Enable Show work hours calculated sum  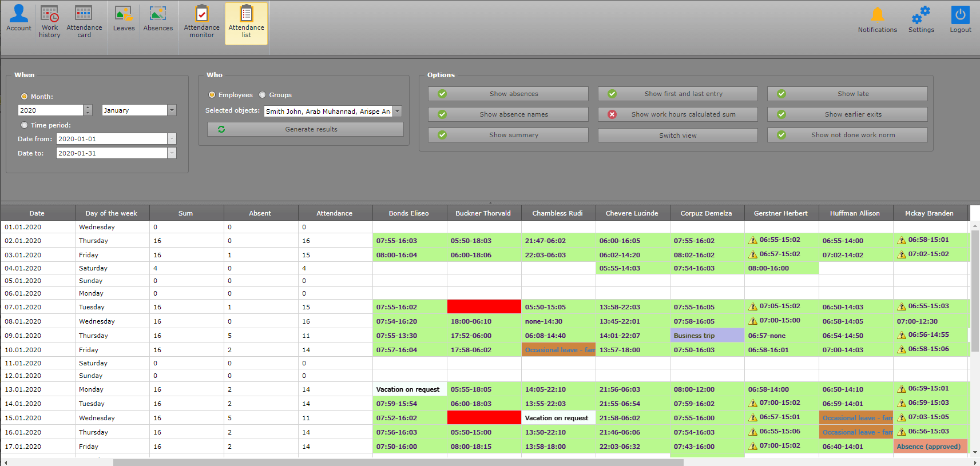tap(677, 114)
